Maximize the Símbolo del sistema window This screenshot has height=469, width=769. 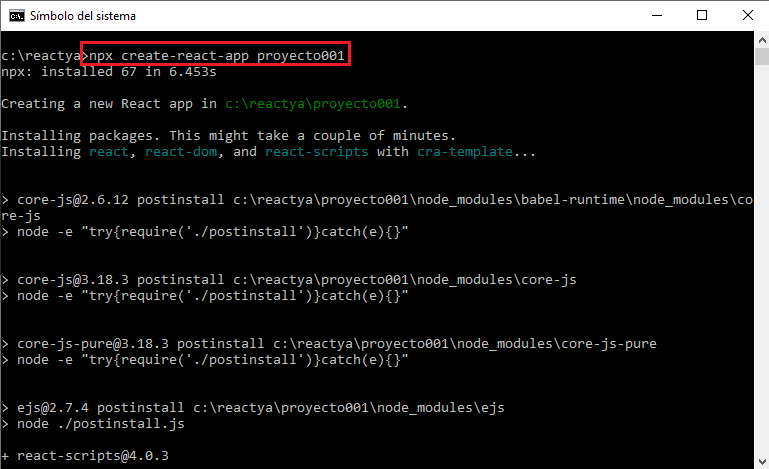702,15
